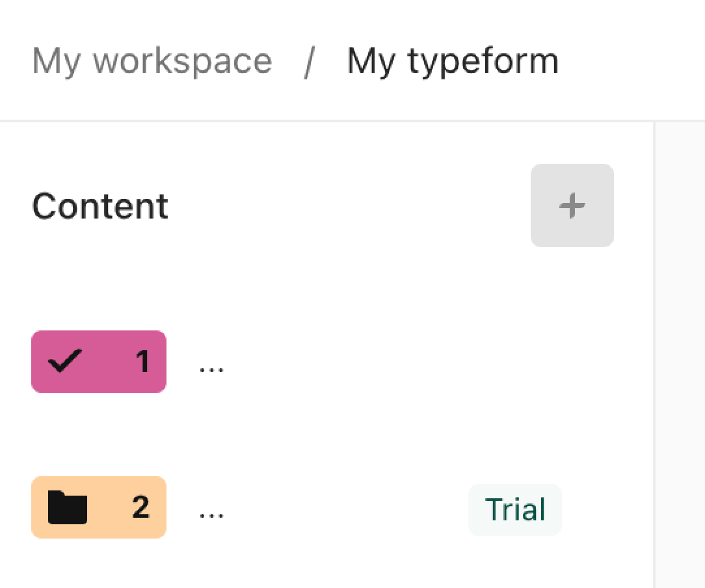The height and width of the screenshot is (588, 705).
Task: Click the number 2 on orange badge
Action: tap(140, 507)
